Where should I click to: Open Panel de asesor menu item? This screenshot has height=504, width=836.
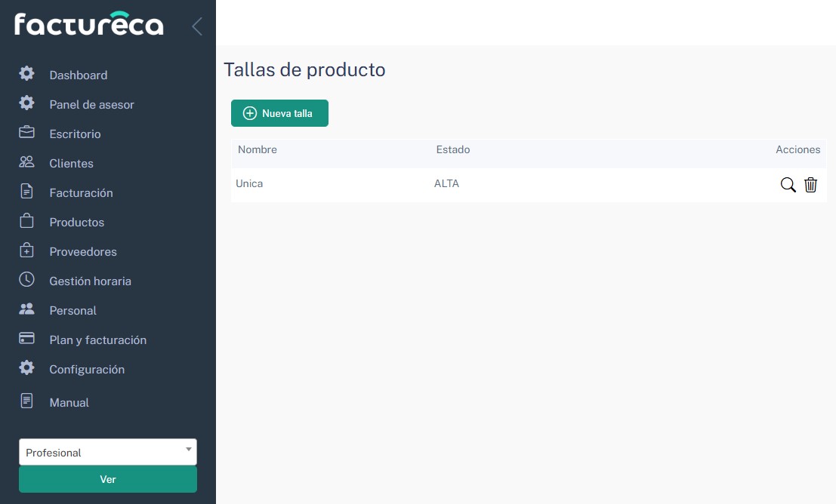pyautogui.click(x=91, y=105)
